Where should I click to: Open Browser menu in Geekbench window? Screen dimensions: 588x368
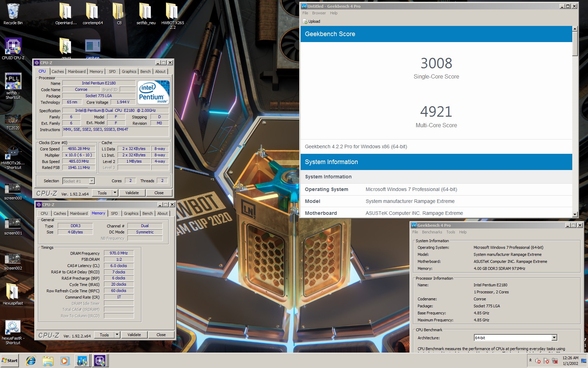tap(319, 13)
